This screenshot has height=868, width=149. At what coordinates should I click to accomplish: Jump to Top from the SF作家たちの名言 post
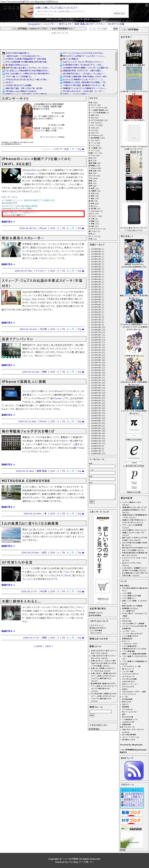[80, 591]
